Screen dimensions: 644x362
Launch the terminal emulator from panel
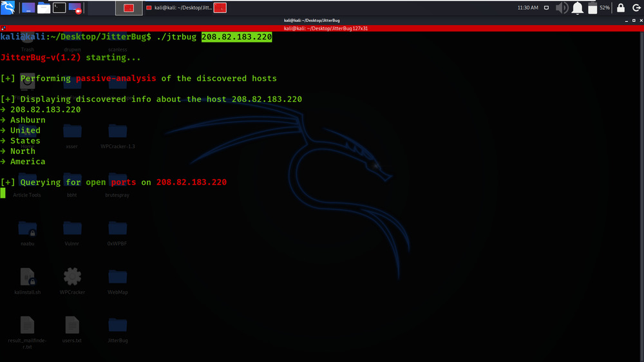click(59, 8)
